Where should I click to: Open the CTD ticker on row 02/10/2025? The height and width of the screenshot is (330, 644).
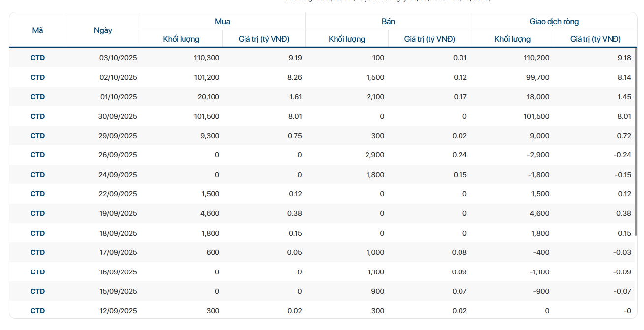tap(37, 77)
